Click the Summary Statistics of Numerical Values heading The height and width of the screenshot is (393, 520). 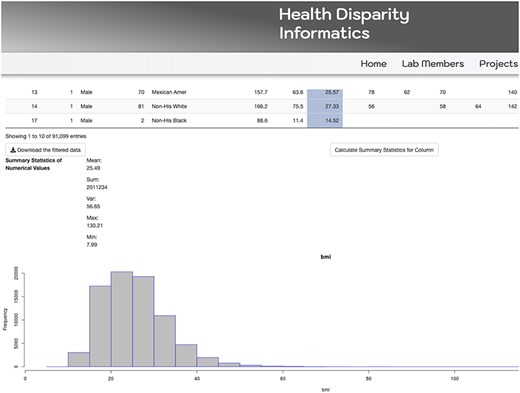33,164
